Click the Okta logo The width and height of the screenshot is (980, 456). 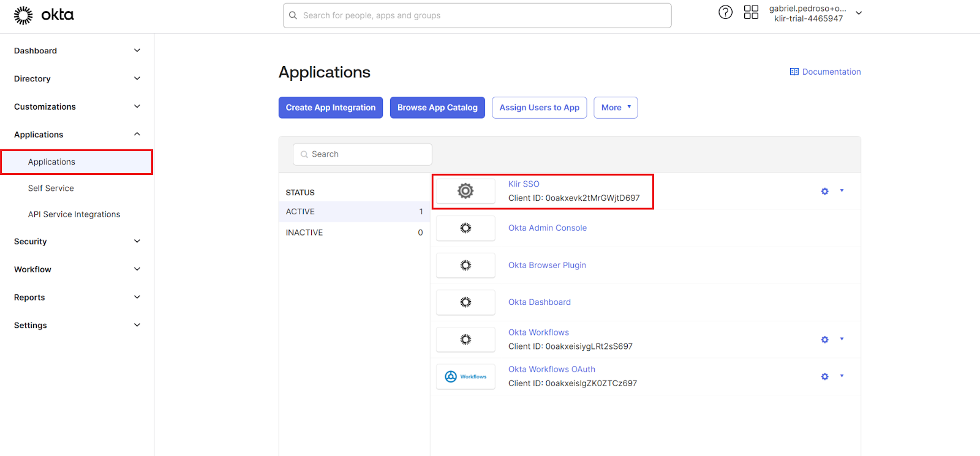43,15
